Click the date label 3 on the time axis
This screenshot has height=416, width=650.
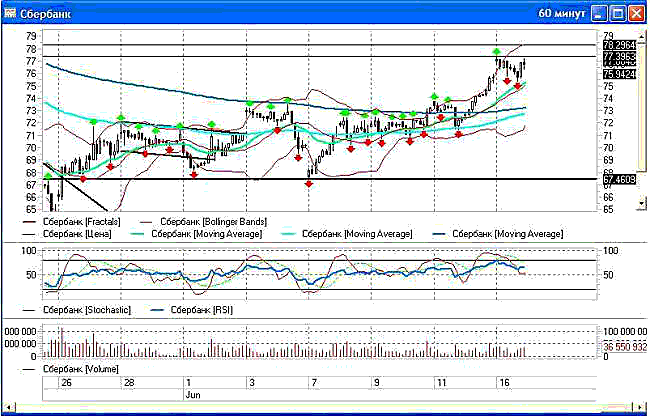click(x=252, y=382)
